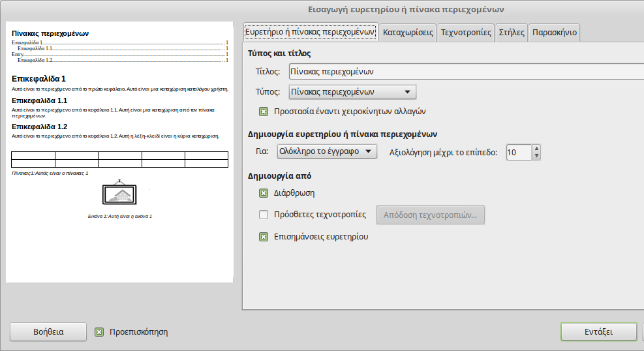Enable the Πρόσθετες τεχνοτροπίες checkbox

pos(264,214)
